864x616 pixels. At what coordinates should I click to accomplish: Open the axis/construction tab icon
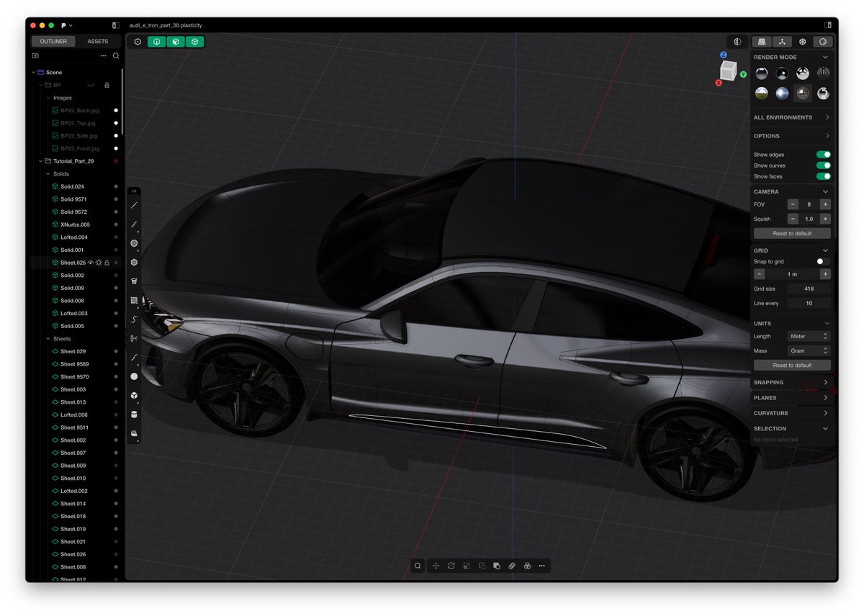[x=782, y=42]
